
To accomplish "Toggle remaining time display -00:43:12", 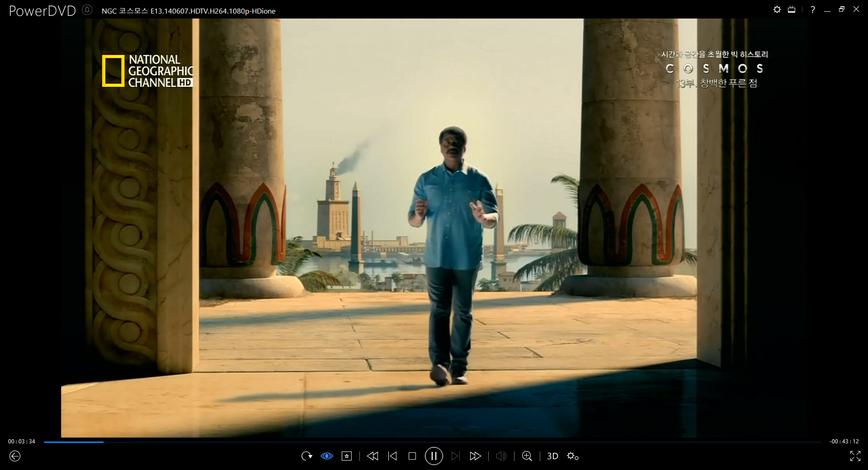I will pyautogui.click(x=844, y=442).
